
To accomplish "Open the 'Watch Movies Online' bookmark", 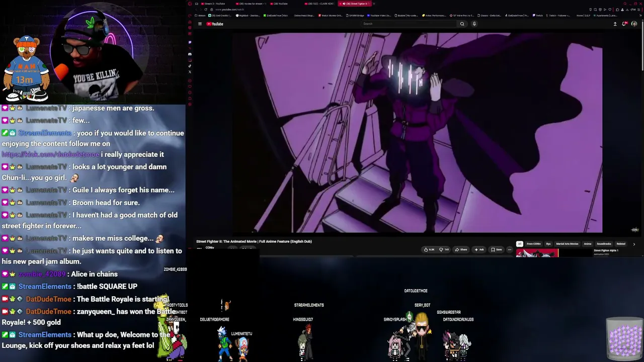I will tap(331, 16).
